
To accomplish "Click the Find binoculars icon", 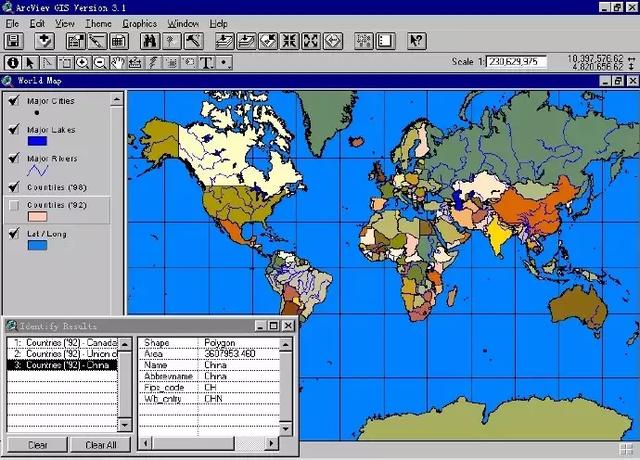I will pos(150,41).
